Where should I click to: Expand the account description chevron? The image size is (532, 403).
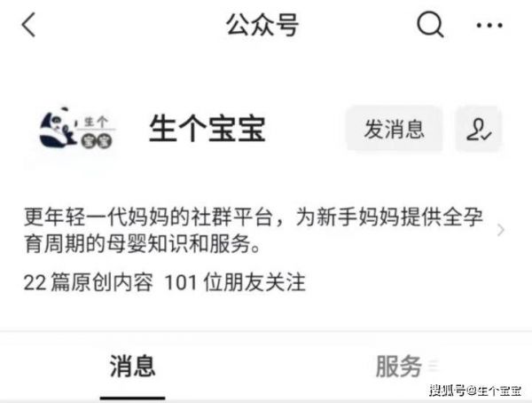(501, 230)
